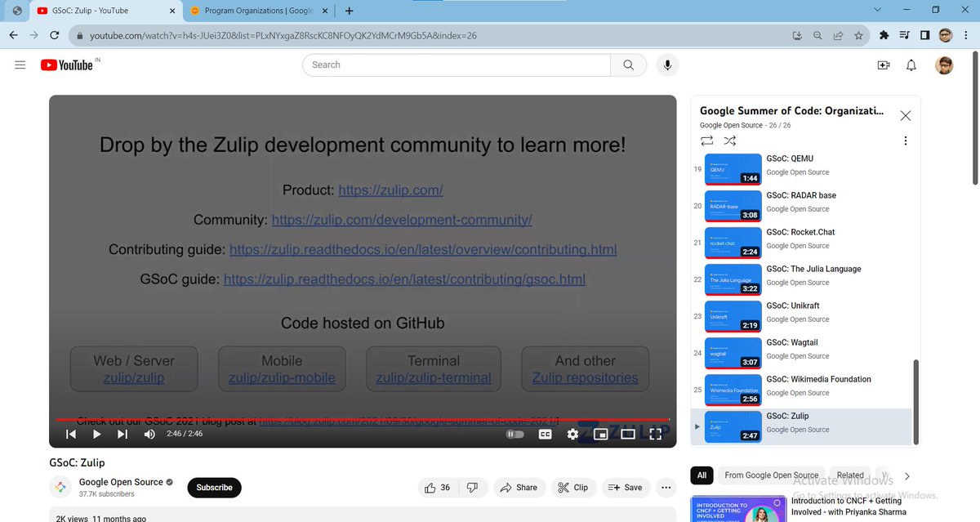The width and height of the screenshot is (980, 522).
Task: Open the Create video icon
Action: 883,65
